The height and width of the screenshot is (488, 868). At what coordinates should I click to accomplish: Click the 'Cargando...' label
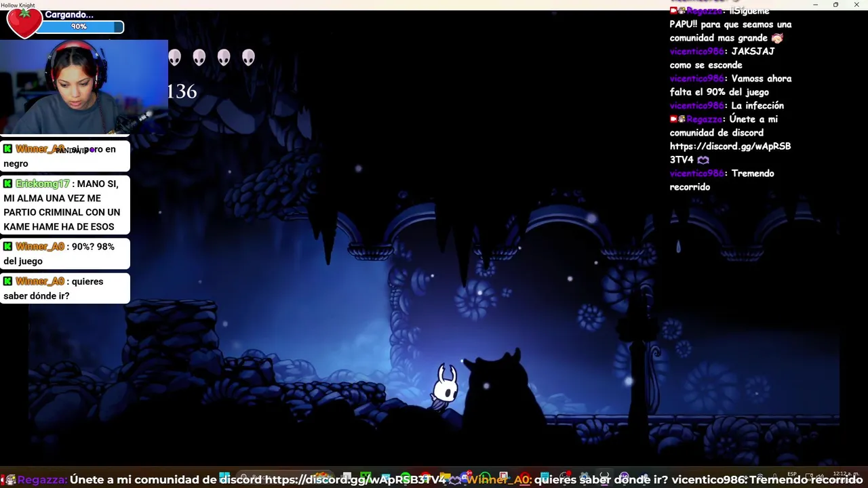pyautogui.click(x=69, y=14)
